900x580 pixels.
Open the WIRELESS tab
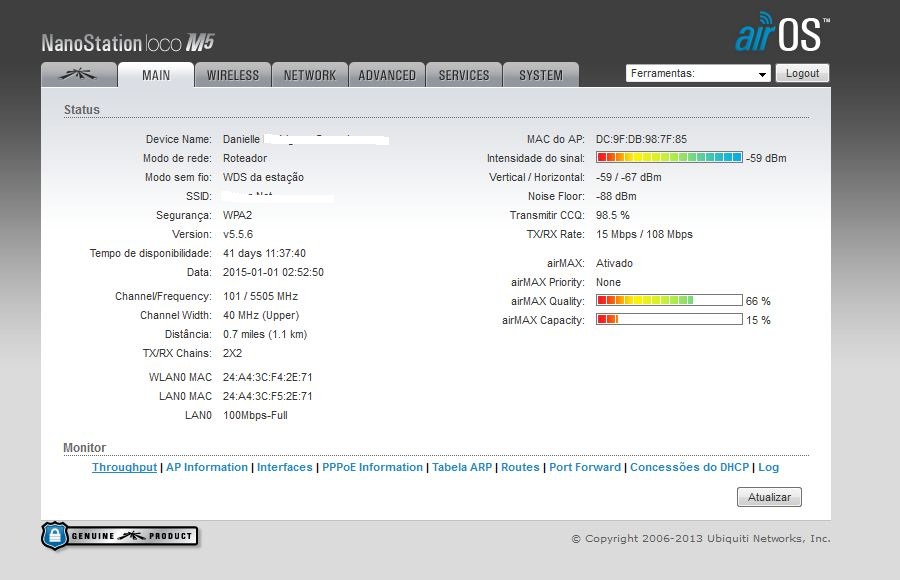(x=232, y=75)
